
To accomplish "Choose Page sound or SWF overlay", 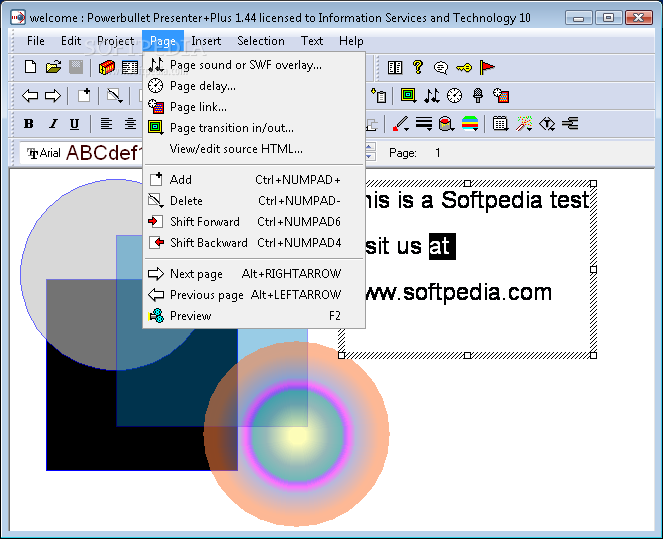I will click(x=254, y=65).
